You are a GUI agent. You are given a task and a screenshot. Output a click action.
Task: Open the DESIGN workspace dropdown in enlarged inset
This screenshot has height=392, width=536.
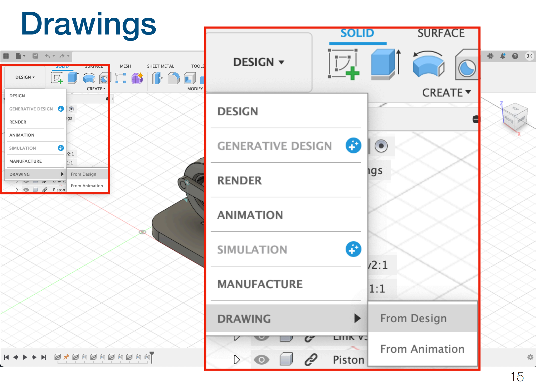pos(258,62)
